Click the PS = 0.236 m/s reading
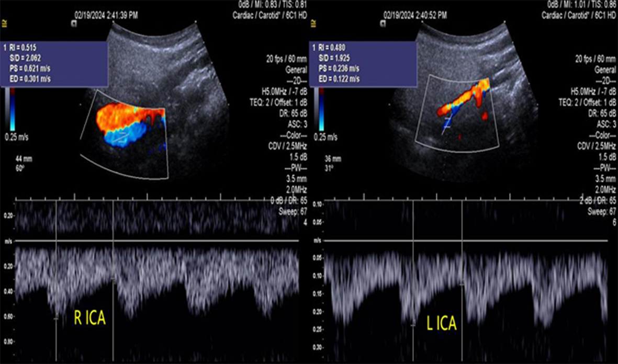 339,69
